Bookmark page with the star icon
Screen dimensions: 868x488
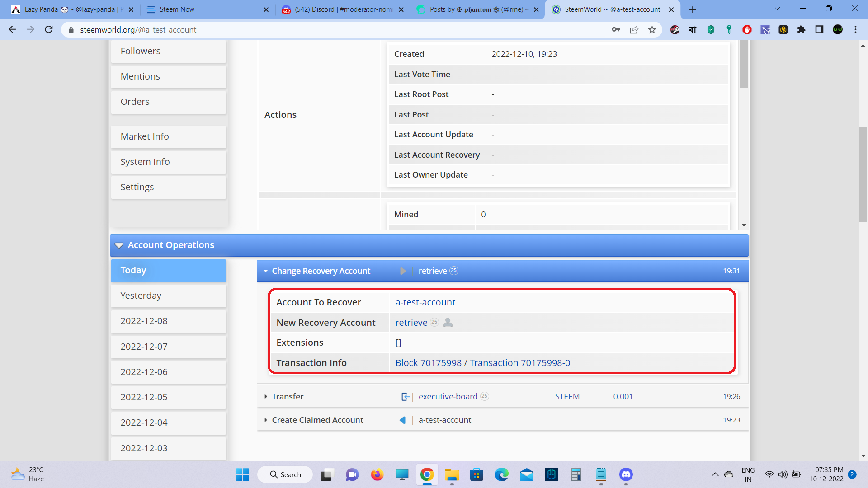coord(652,30)
